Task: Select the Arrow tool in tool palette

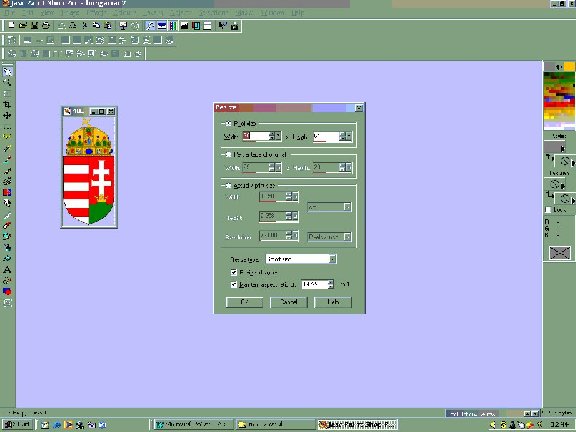Action: click(7, 71)
